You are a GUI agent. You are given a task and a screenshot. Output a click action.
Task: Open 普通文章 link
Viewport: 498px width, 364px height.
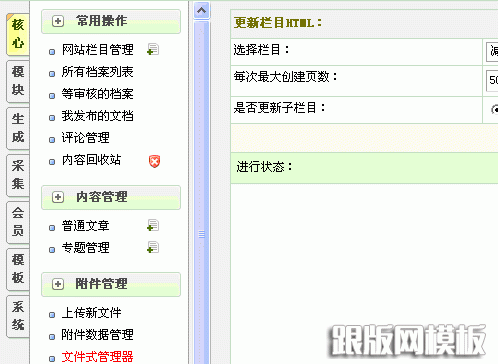click(x=86, y=226)
